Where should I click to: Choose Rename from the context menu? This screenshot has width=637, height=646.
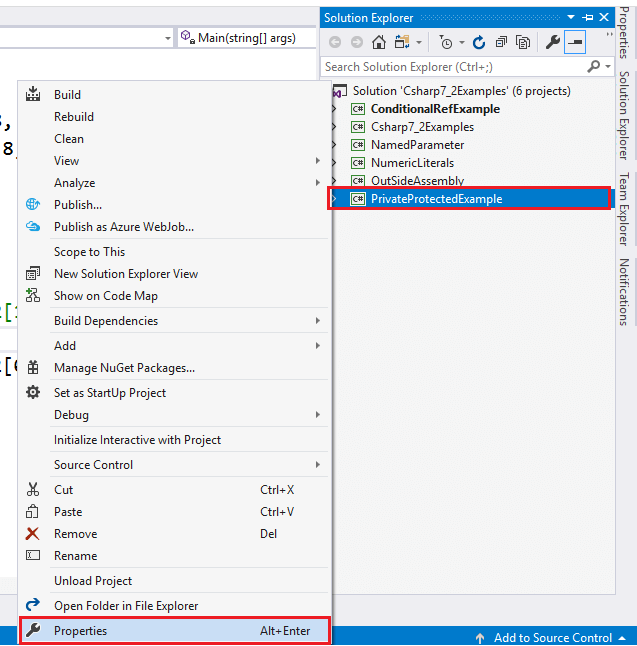(x=174, y=556)
